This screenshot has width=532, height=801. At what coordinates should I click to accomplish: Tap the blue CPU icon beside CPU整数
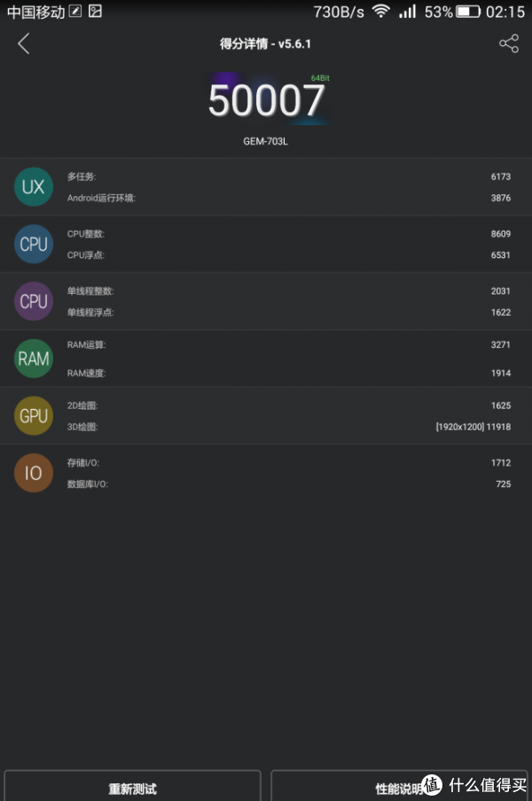tap(34, 244)
